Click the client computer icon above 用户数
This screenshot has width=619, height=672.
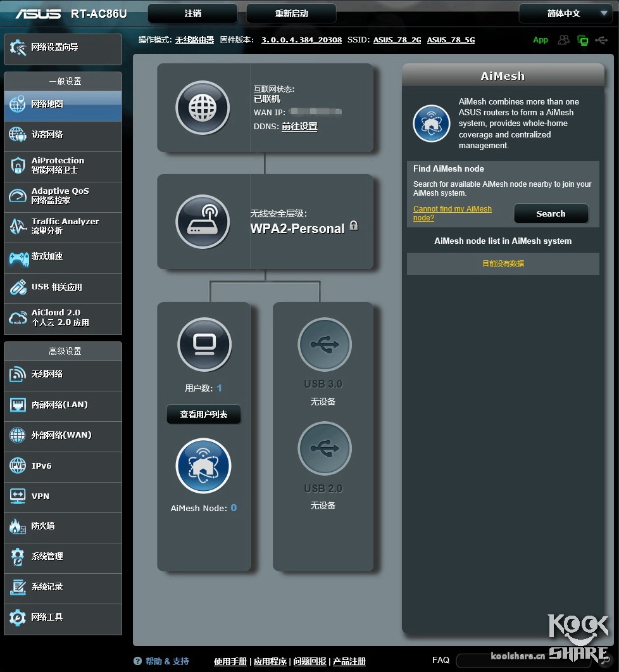tap(204, 345)
